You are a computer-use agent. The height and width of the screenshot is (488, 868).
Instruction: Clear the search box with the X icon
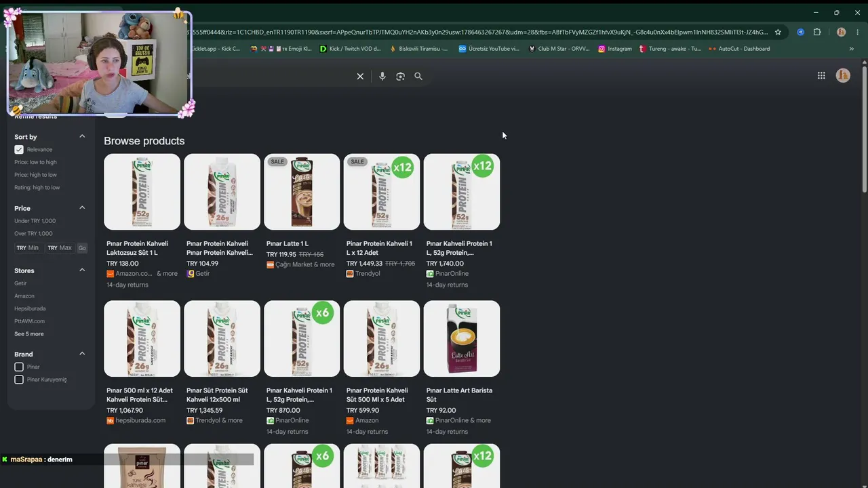(360, 77)
